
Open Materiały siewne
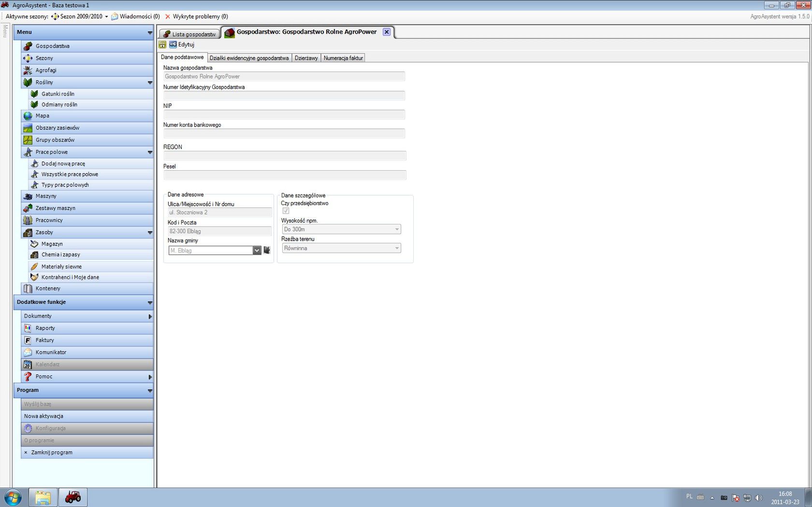tap(91, 267)
